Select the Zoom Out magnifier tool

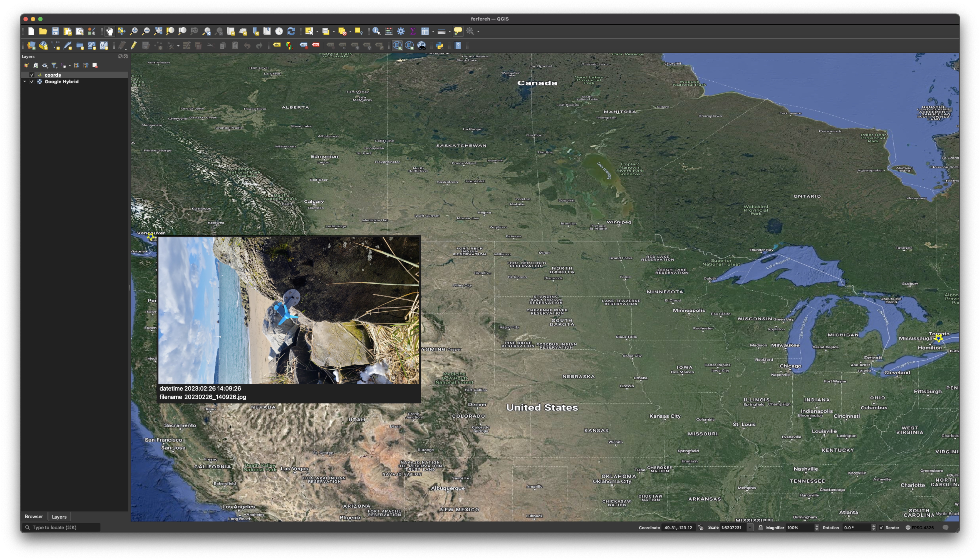[x=146, y=32]
